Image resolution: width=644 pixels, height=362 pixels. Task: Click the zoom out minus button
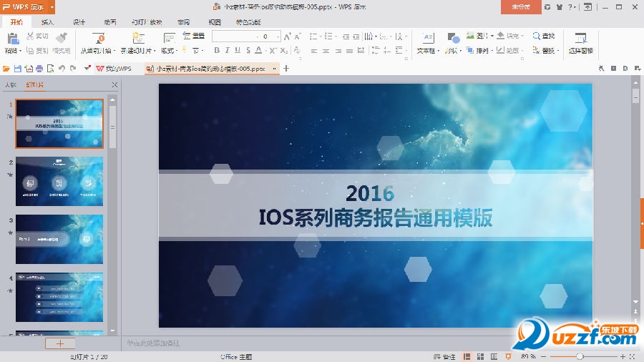tap(543, 357)
